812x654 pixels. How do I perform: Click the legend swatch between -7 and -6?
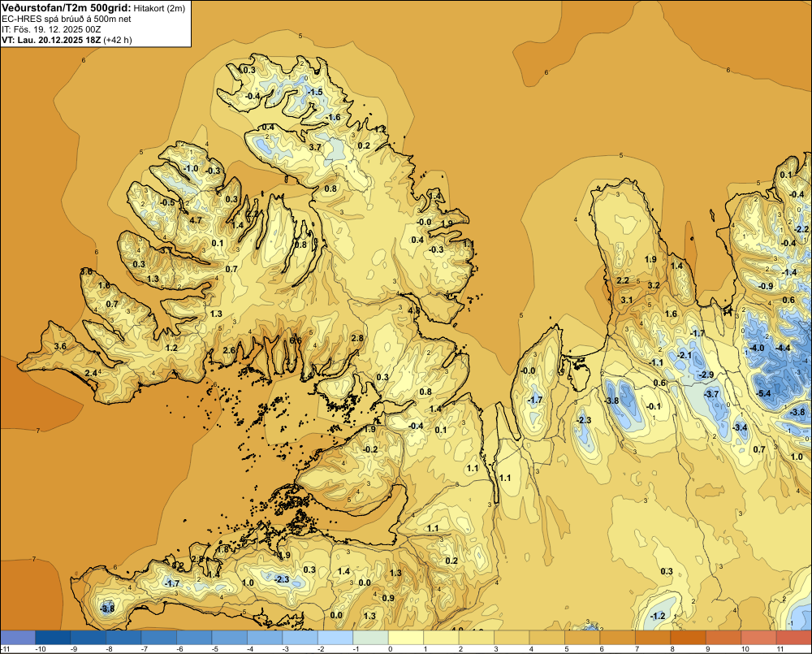pyautogui.click(x=159, y=637)
